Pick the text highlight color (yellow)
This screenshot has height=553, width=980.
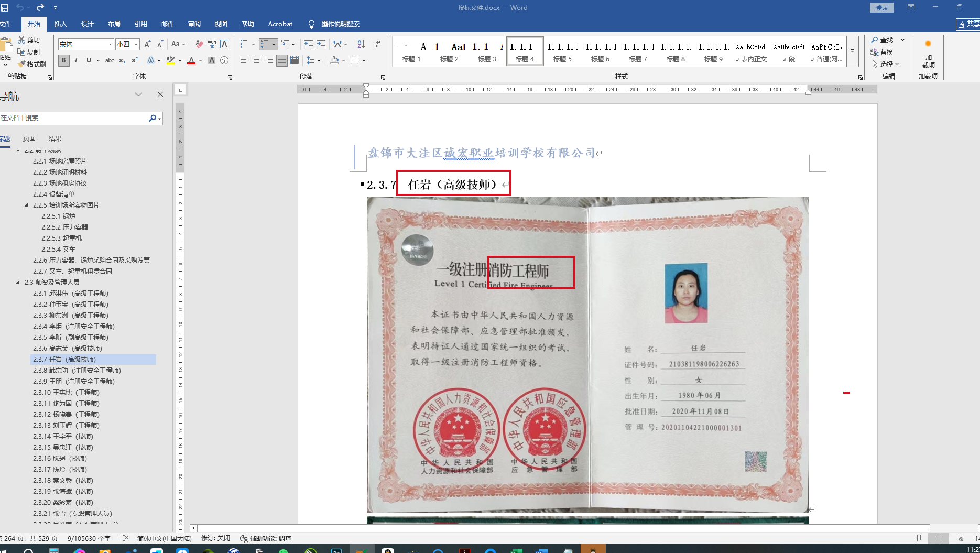(x=170, y=60)
